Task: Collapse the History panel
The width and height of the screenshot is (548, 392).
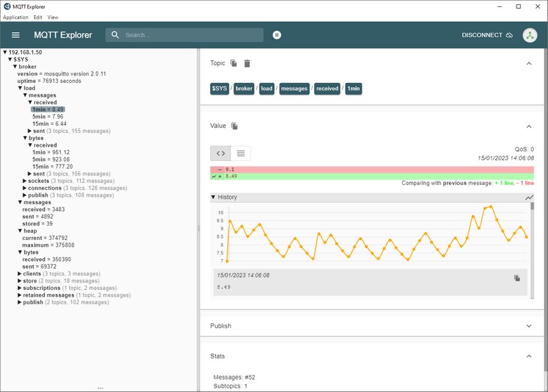Action: (x=213, y=197)
